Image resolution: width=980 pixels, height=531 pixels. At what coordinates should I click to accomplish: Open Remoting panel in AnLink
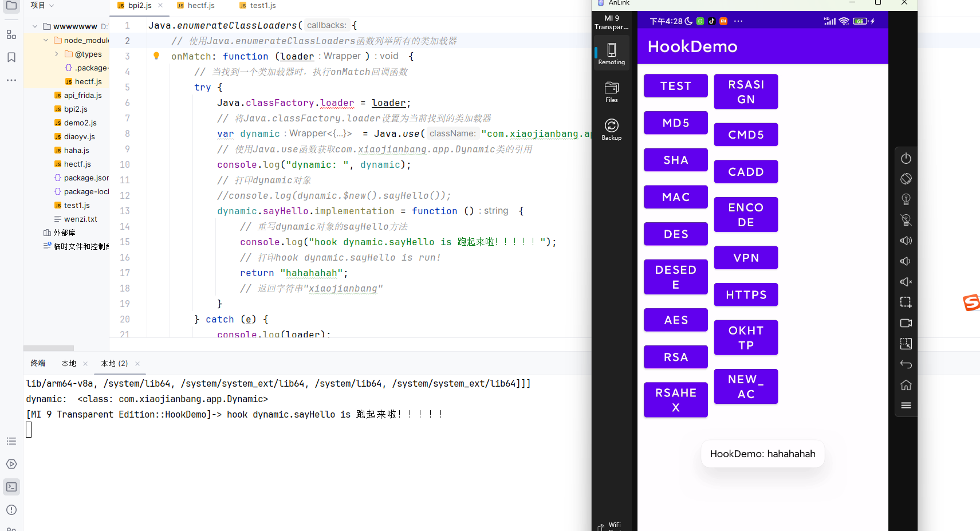pyautogui.click(x=612, y=53)
